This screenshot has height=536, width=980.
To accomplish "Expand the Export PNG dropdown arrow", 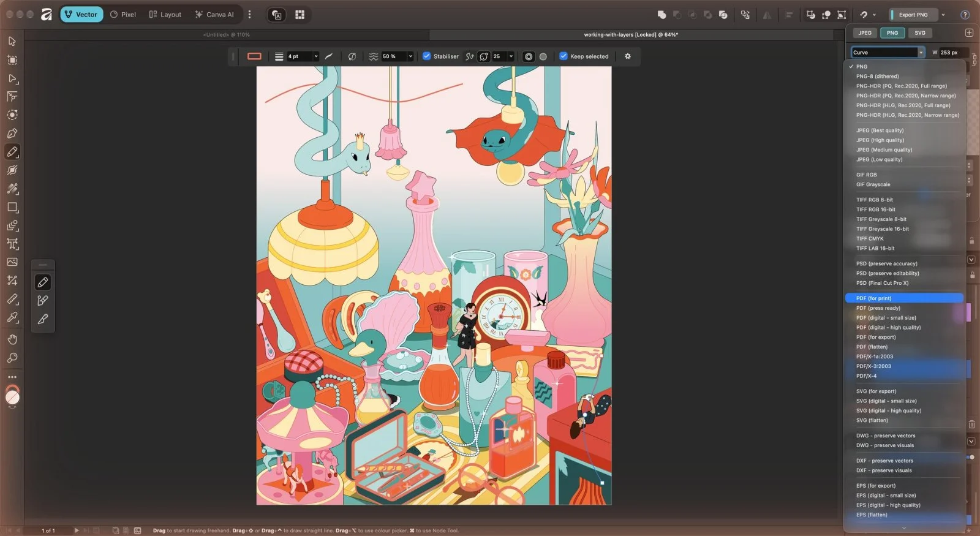I will pyautogui.click(x=943, y=15).
